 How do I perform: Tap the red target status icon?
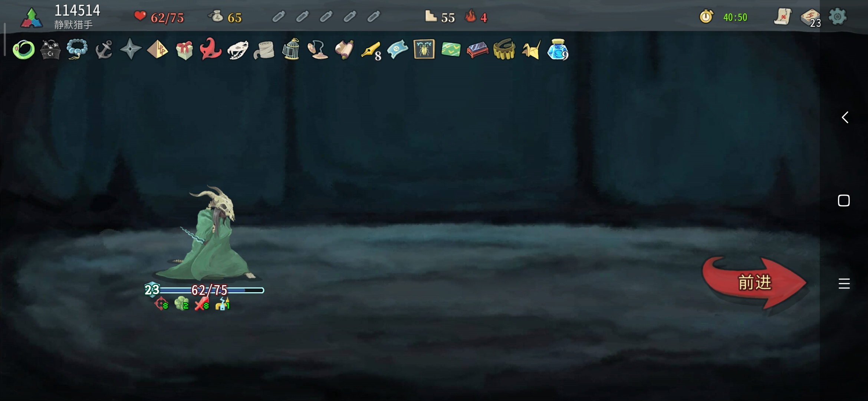(161, 304)
